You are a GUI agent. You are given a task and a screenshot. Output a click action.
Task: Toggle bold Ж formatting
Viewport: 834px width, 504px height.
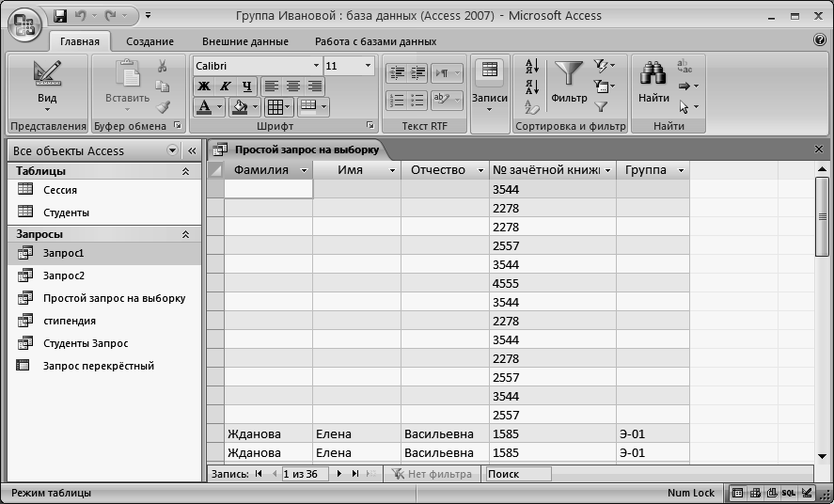204,86
